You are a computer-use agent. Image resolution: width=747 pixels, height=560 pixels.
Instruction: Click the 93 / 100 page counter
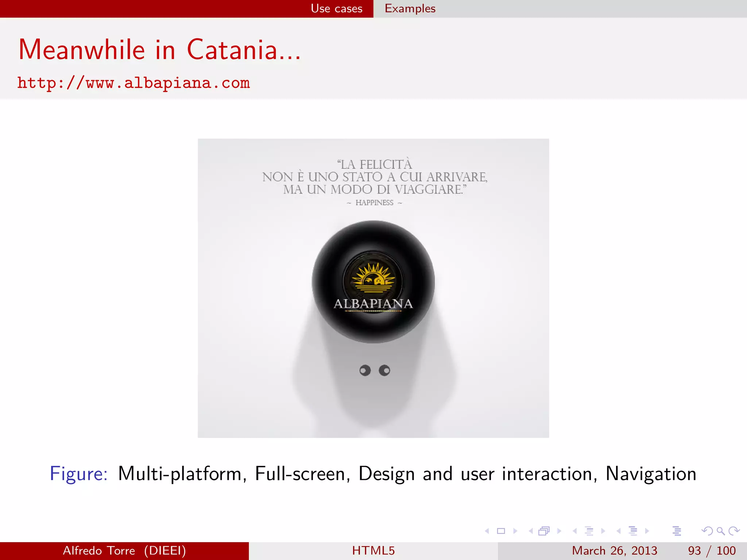tap(712, 551)
